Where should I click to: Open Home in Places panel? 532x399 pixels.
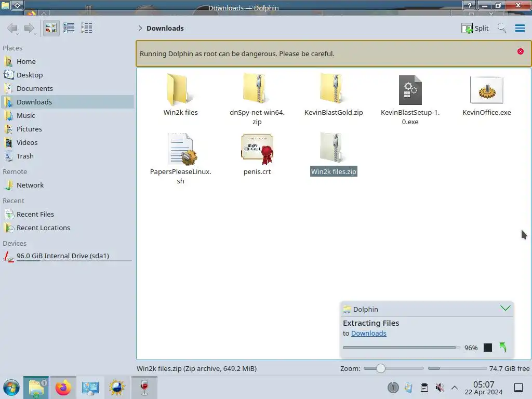(x=68, y=61)
